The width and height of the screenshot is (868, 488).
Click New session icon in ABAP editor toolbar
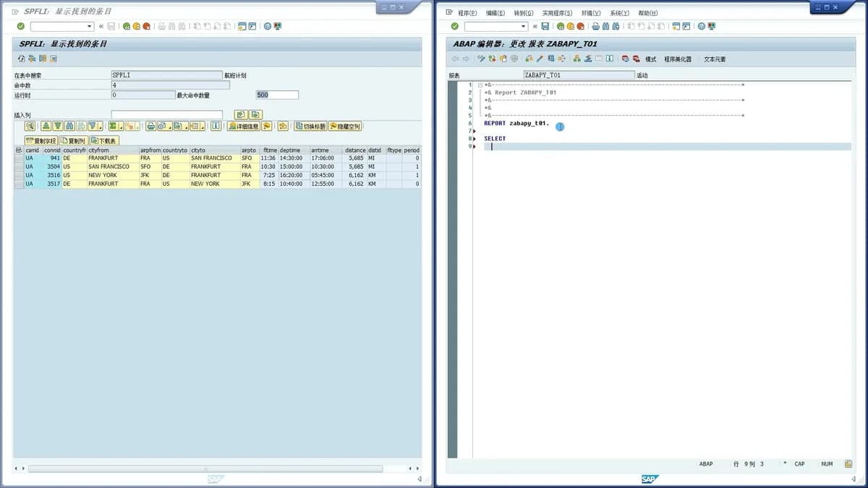(676, 26)
